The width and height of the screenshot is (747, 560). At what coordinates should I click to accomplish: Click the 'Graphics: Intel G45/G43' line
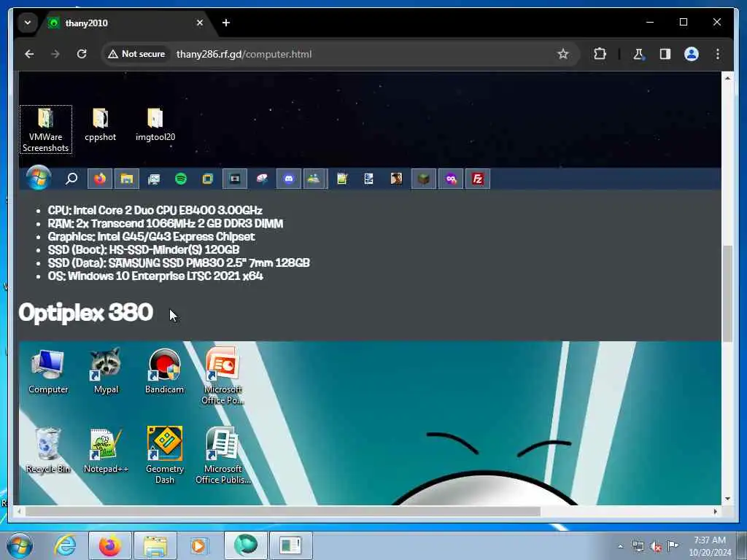coord(151,237)
